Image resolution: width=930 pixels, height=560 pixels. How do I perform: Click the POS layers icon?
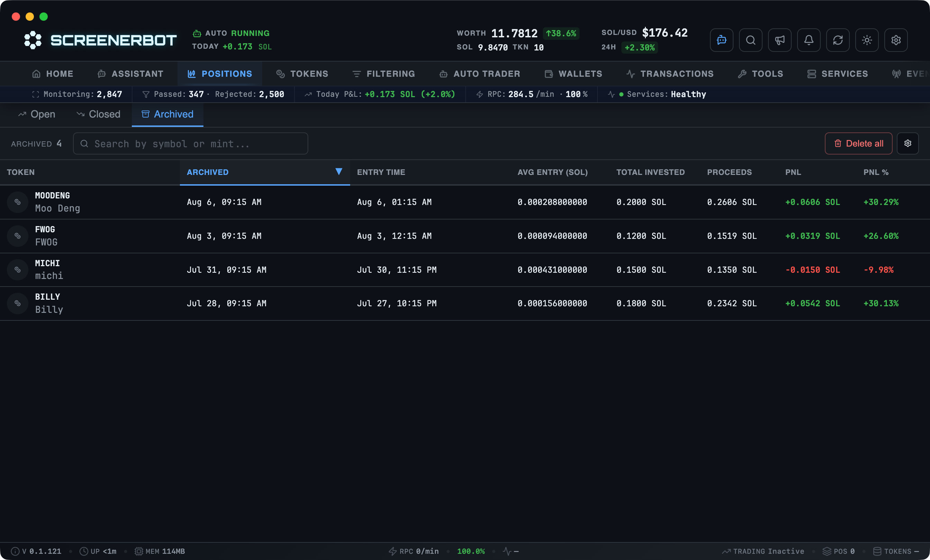tap(827, 551)
